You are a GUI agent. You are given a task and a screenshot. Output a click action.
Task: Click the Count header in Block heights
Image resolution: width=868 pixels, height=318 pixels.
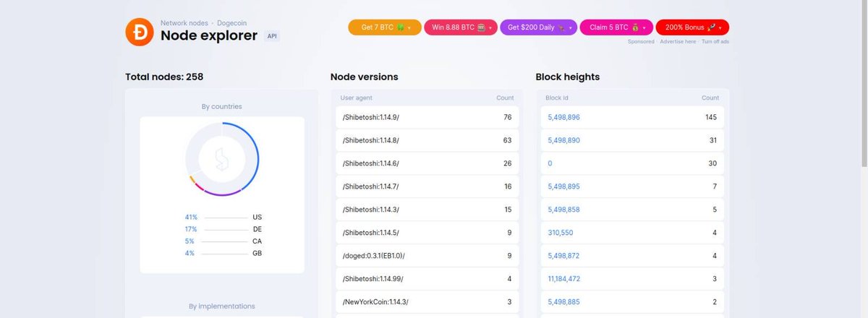710,98
